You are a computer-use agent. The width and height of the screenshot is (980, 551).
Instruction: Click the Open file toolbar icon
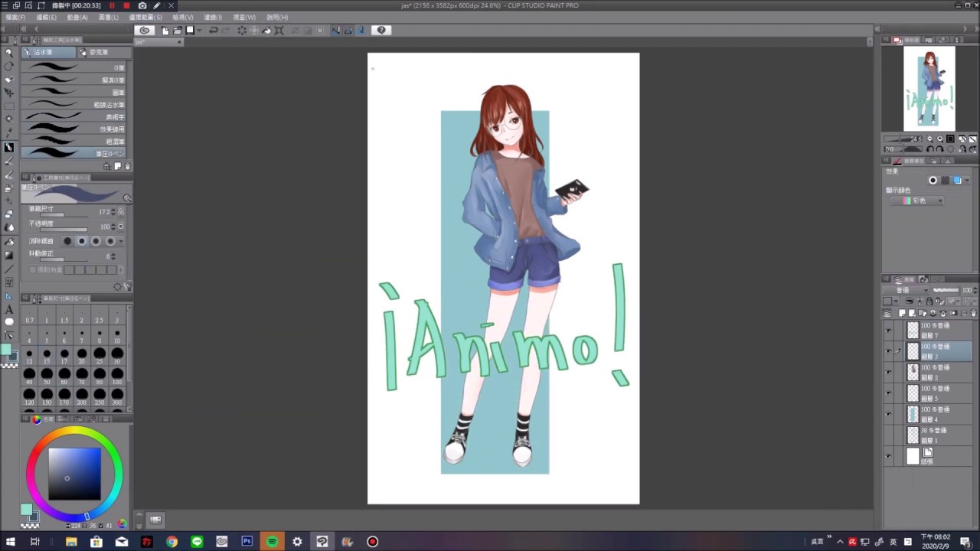(x=178, y=31)
